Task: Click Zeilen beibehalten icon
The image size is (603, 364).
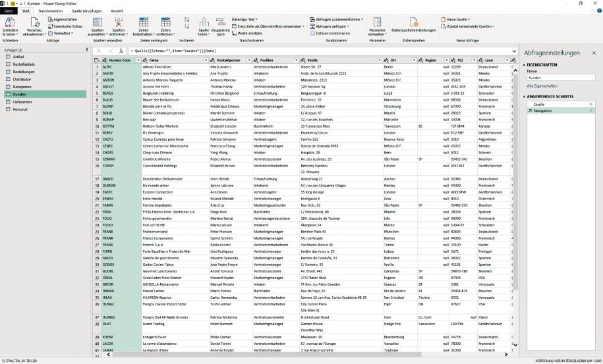Action: click(x=144, y=22)
